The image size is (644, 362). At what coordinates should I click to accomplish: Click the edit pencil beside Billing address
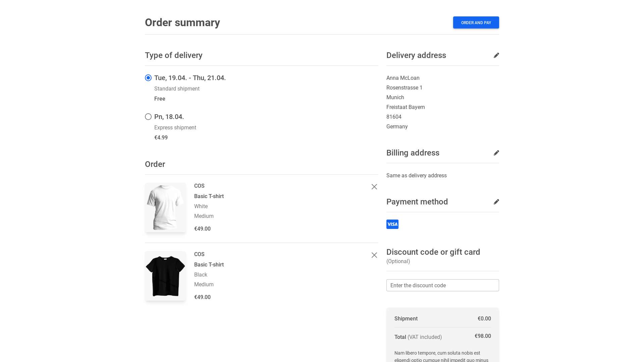(x=496, y=153)
